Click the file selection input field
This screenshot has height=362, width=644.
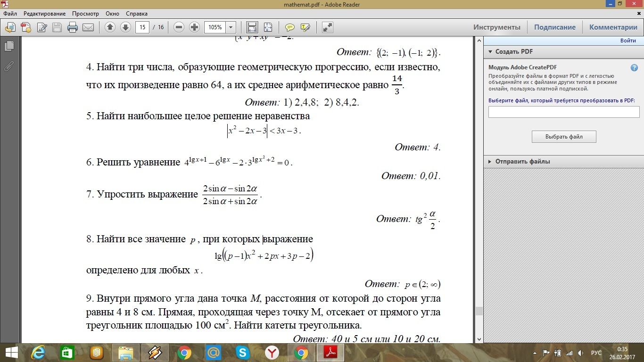coord(564,112)
